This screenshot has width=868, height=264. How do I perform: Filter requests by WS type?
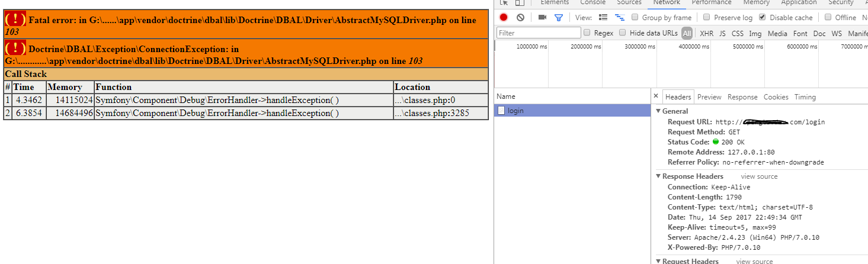(836, 34)
